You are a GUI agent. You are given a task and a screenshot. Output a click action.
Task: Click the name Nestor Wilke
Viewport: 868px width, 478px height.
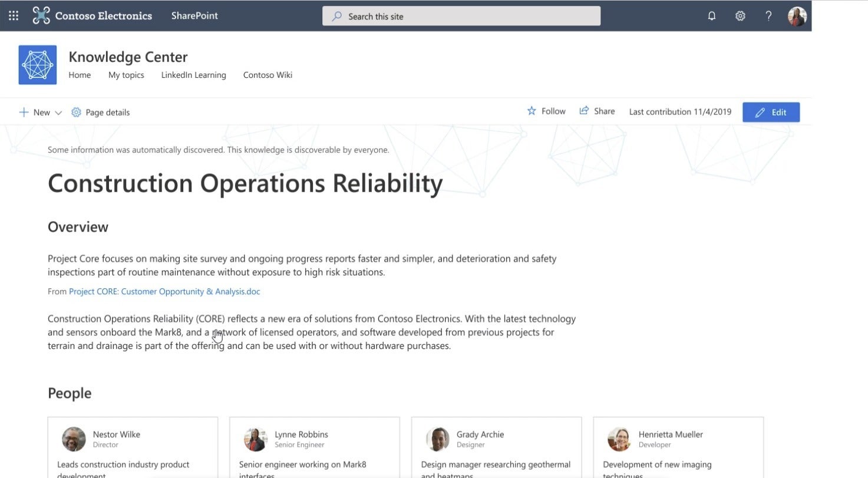pyautogui.click(x=117, y=434)
